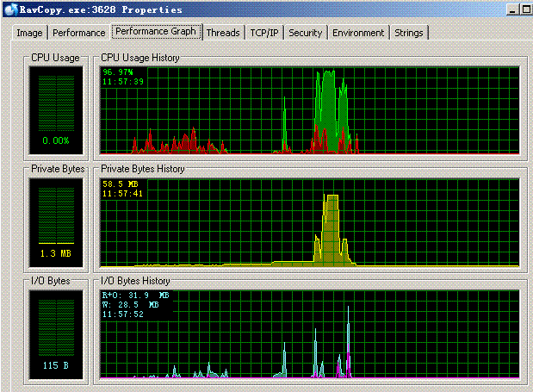This screenshot has height=392, width=533.
Task: Click the 11:57:39 timestamp in CPU graph
Action: point(123,82)
